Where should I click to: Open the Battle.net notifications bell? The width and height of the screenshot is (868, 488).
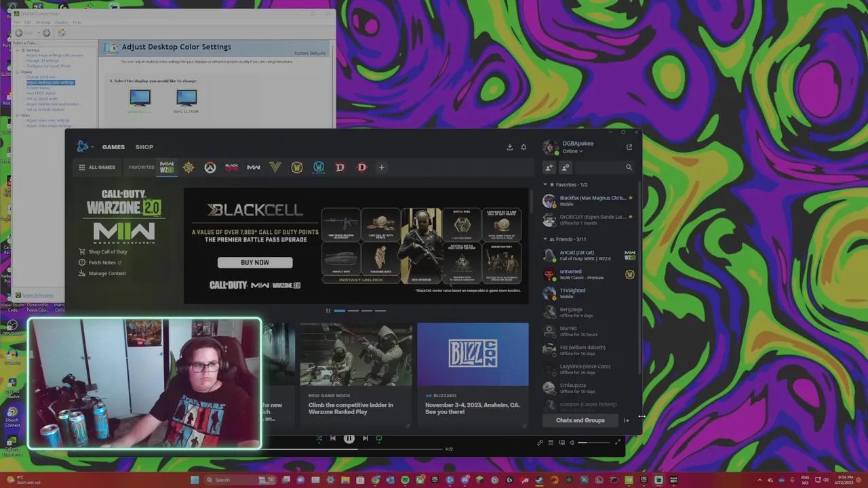coord(524,147)
